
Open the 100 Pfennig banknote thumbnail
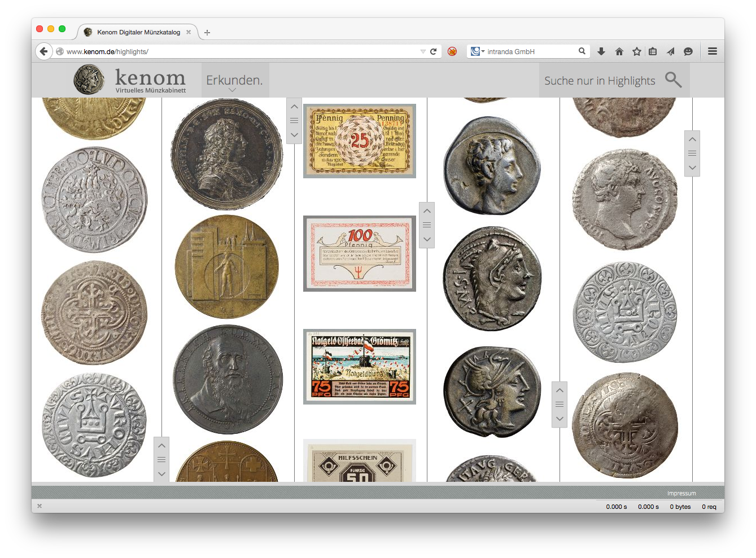coord(360,253)
